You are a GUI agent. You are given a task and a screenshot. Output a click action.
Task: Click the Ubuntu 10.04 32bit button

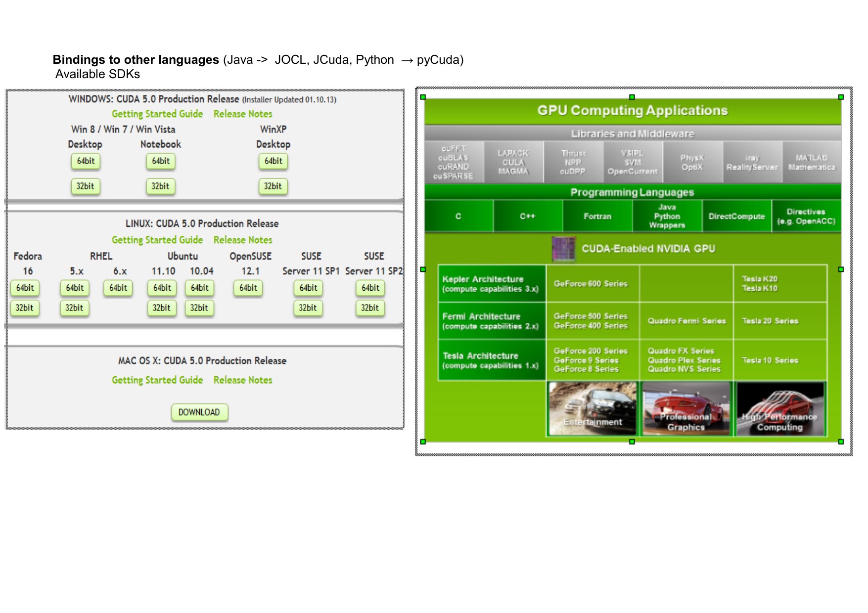(199, 308)
